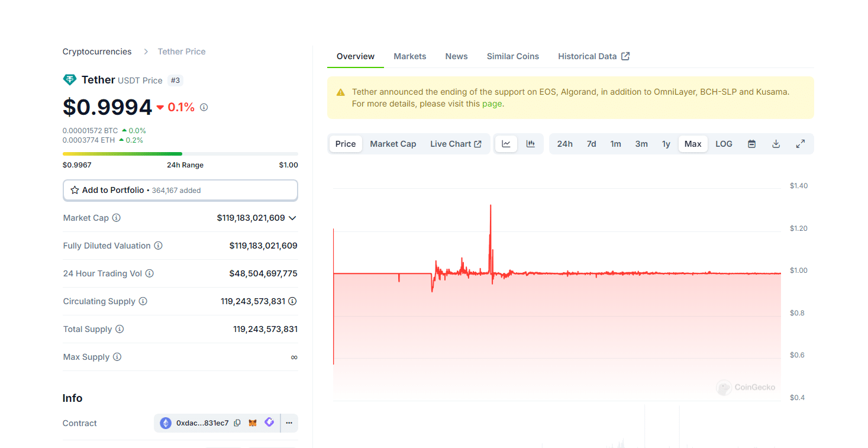
Task: Show Price chart mode
Action: 346,144
